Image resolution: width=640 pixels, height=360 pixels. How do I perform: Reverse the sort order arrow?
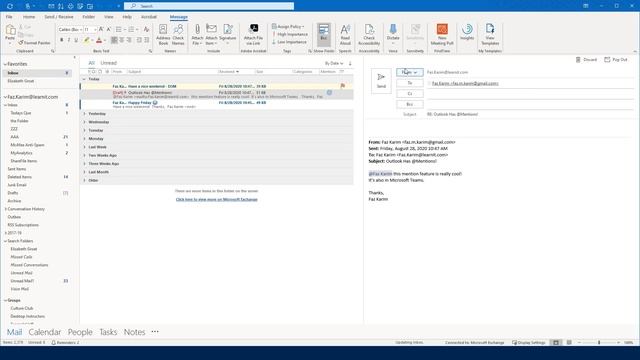[350, 63]
